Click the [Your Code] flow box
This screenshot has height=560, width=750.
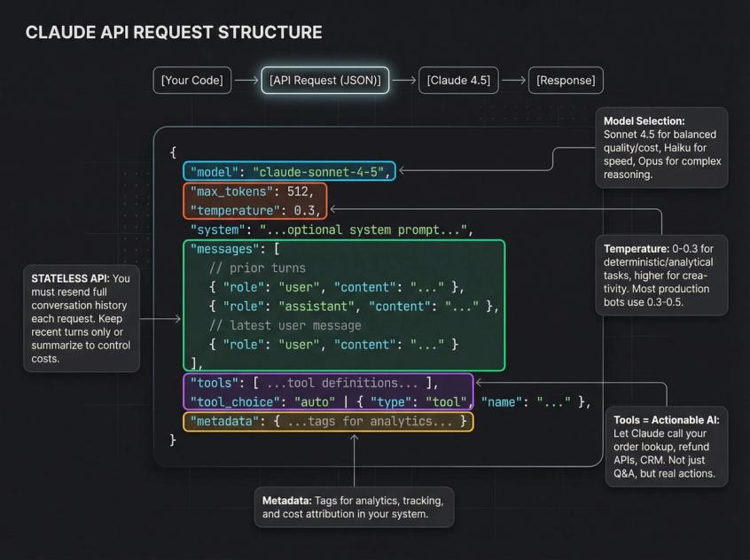pos(191,81)
